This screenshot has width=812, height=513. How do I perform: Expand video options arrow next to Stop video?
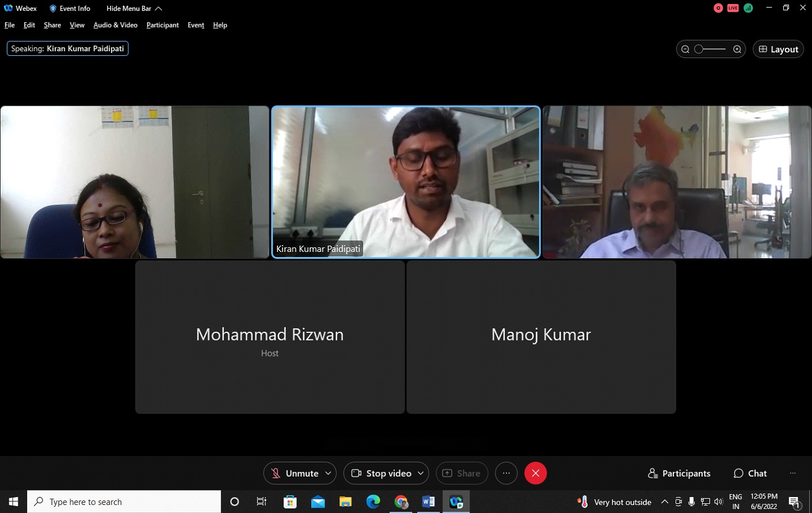click(421, 473)
